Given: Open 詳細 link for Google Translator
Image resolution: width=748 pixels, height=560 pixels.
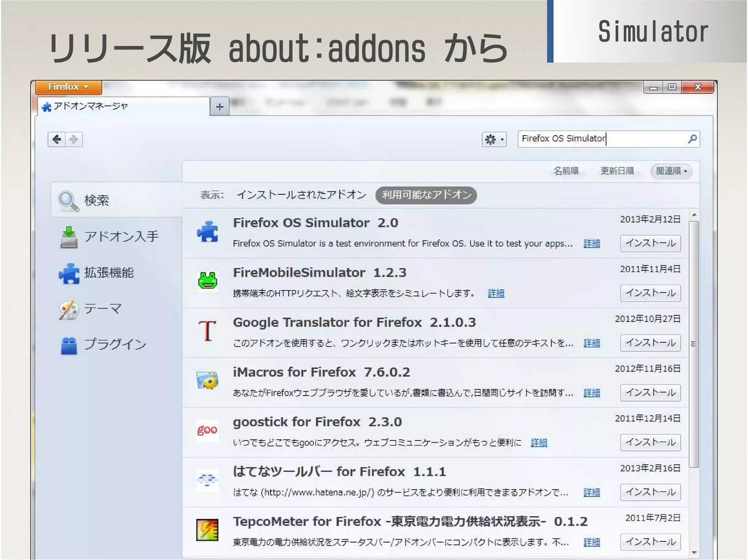Looking at the screenshot, I should click(x=592, y=343).
